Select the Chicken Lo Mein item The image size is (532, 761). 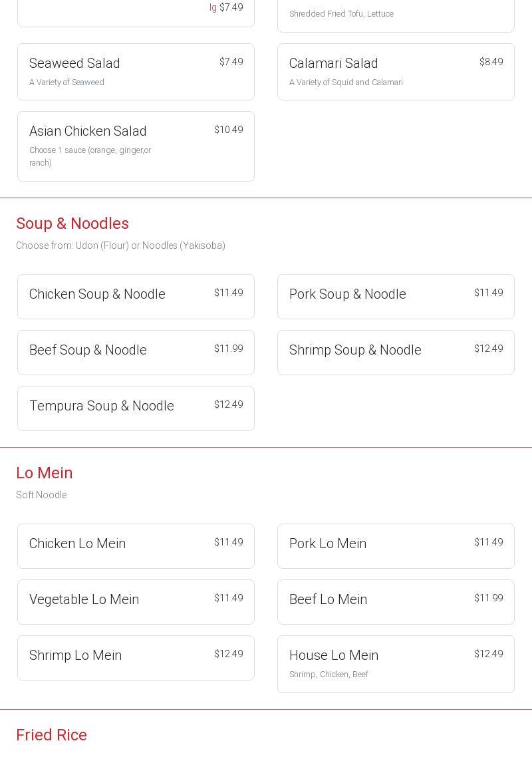[136, 546]
